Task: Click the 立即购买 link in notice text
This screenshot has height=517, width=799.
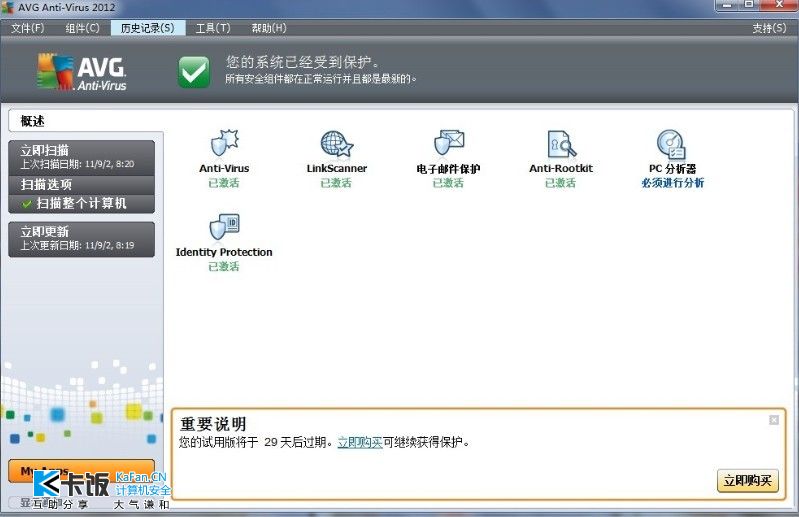Action: 359,442
